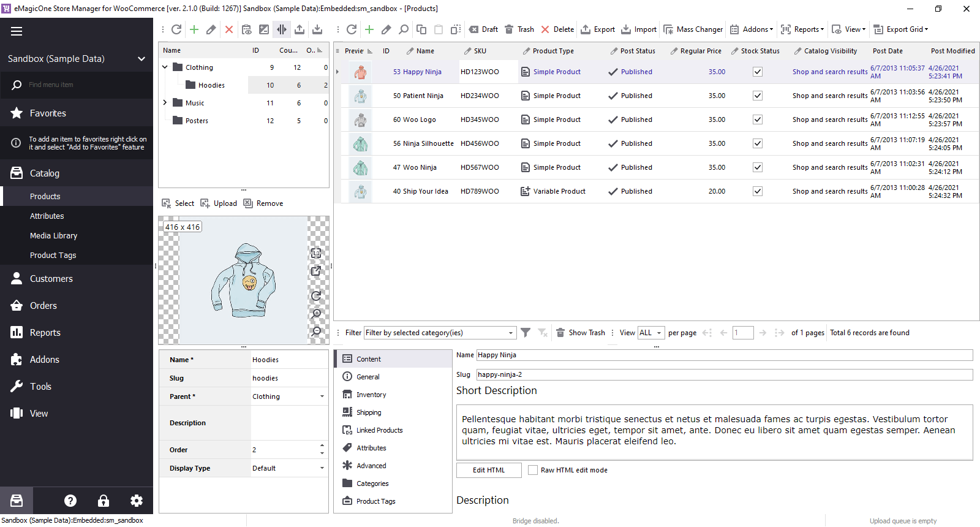Viewport: 980px width, 527px height.
Task: Click the Export Grid button
Action: pyautogui.click(x=900, y=29)
